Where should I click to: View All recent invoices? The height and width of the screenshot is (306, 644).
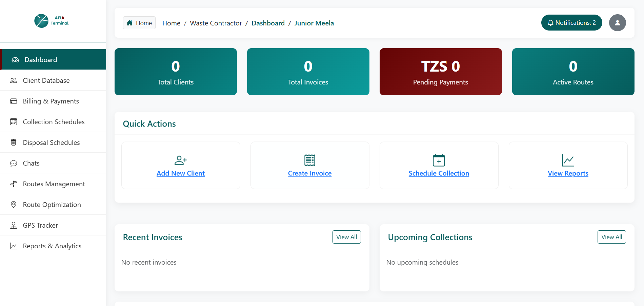(346, 237)
